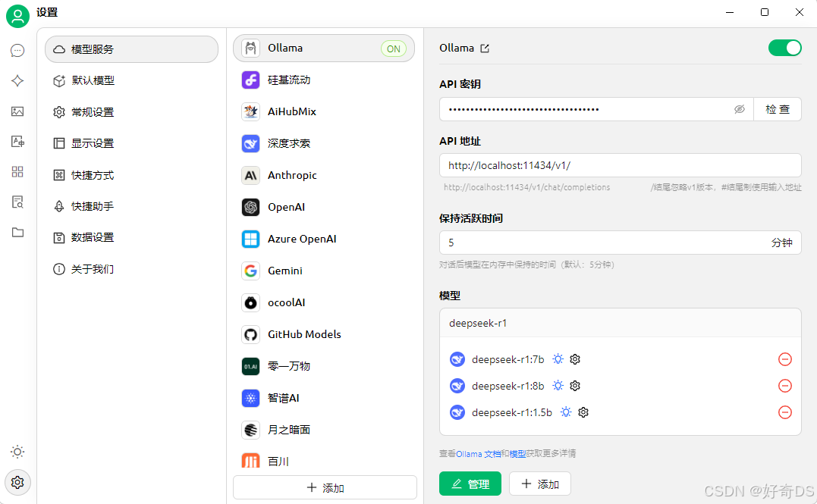The height and width of the screenshot is (504, 817).
Task: Select the 深度求索 provider
Action: 324,143
